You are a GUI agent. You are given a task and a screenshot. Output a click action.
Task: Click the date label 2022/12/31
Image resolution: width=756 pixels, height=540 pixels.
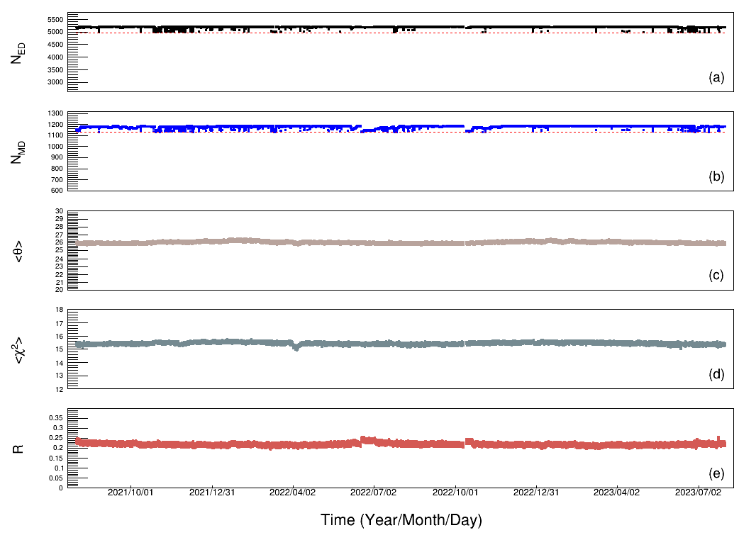click(536, 493)
